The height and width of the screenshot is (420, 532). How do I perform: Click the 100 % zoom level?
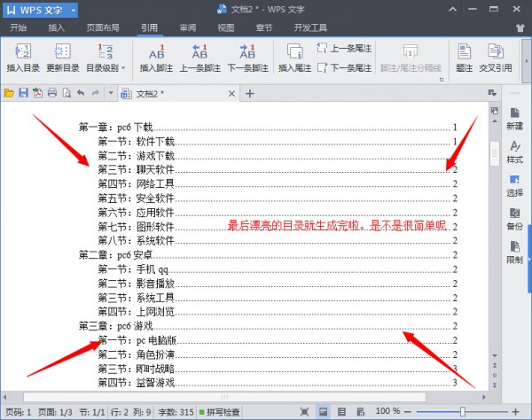click(387, 411)
